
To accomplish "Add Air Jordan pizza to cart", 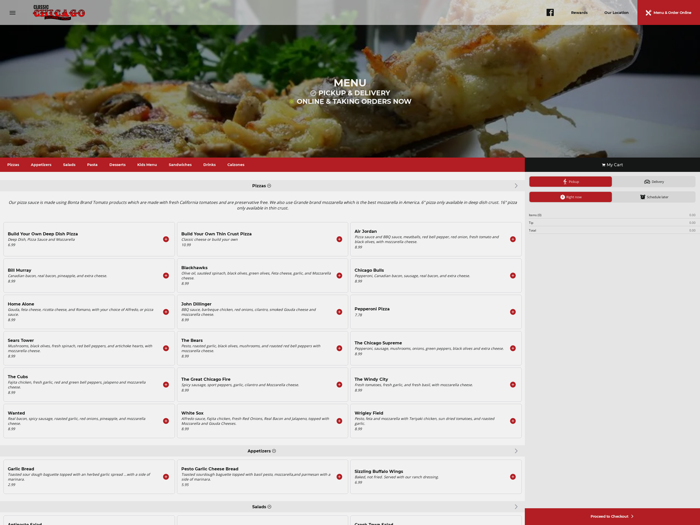I will [512, 239].
